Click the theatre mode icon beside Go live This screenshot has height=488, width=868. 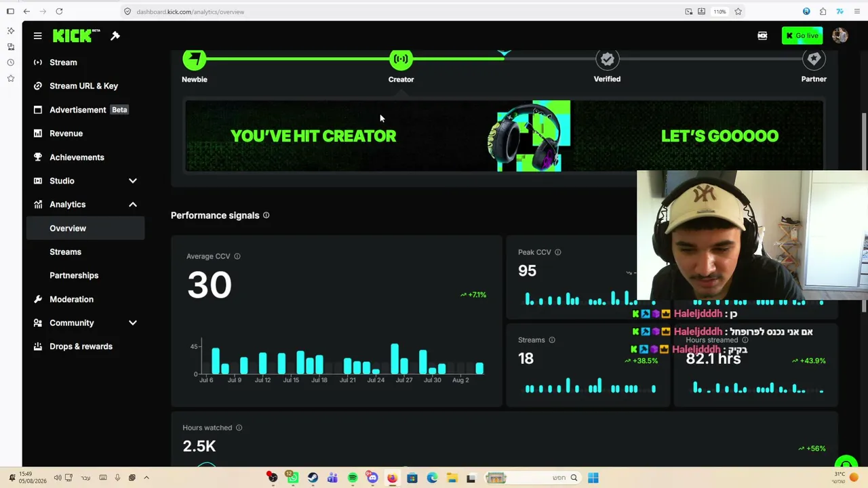tap(762, 36)
